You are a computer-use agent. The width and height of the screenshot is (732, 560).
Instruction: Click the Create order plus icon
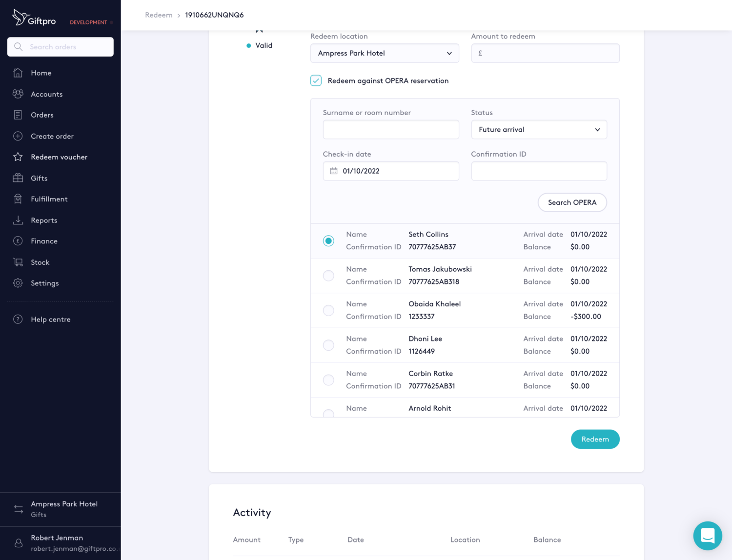click(18, 136)
